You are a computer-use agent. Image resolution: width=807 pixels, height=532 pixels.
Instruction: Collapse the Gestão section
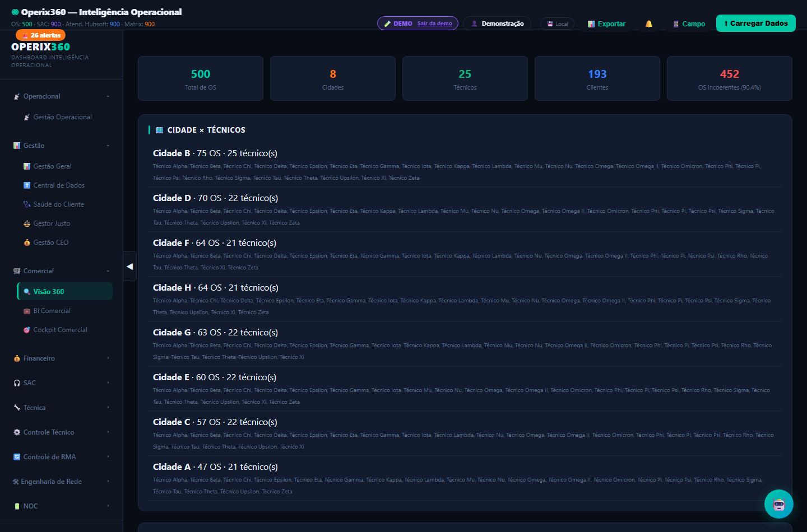pyautogui.click(x=62, y=146)
